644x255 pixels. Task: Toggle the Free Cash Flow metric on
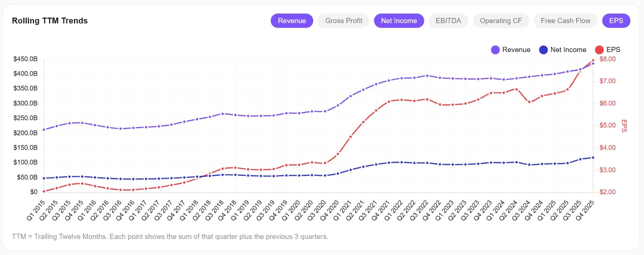coord(565,21)
